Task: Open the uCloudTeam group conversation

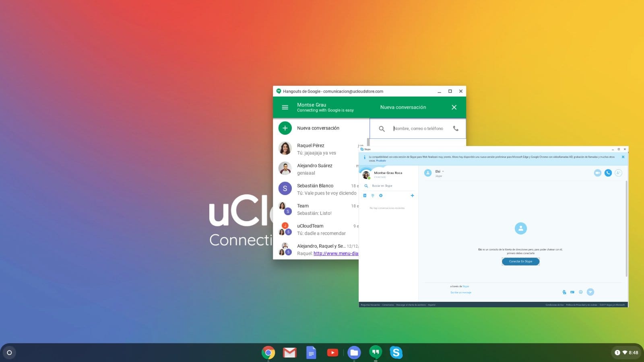Action: (316, 229)
